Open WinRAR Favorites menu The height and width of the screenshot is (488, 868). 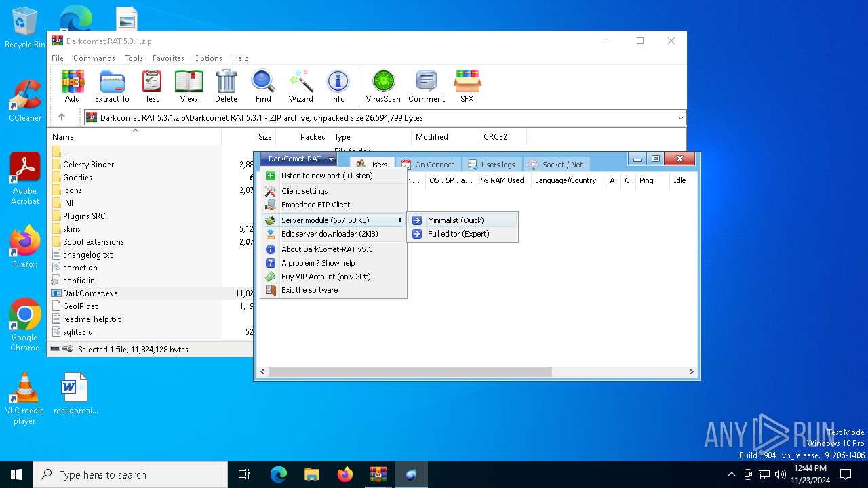168,58
